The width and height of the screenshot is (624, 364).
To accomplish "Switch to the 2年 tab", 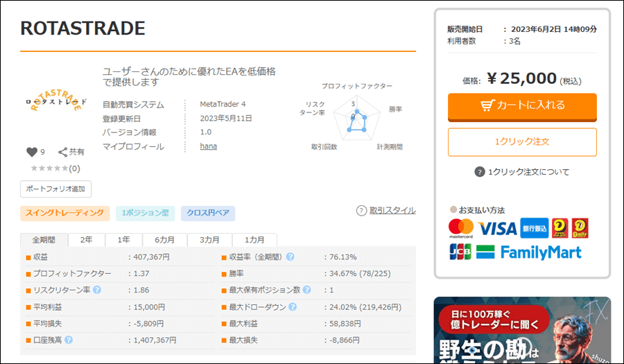I will click(86, 240).
